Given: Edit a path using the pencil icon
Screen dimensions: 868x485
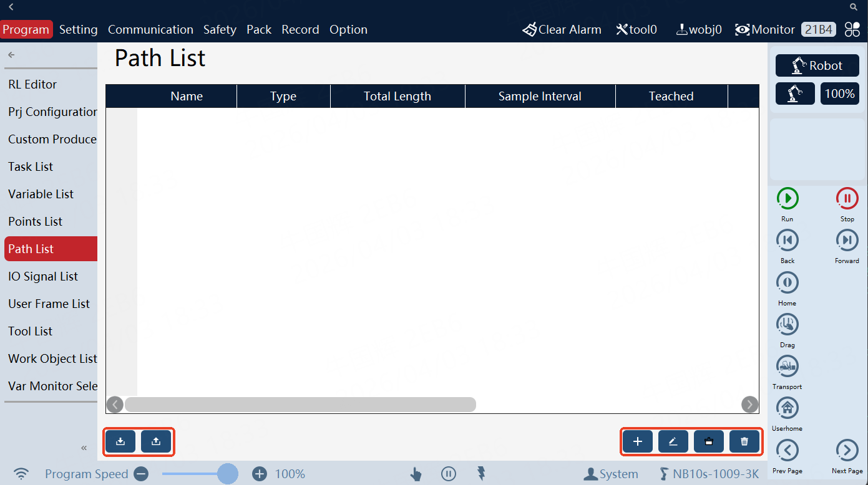Looking at the screenshot, I should pyautogui.click(x=673, y=441).
